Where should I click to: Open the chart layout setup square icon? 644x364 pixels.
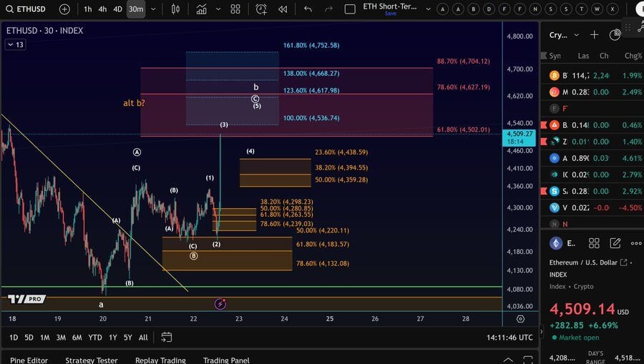click(x=350, y=9)
